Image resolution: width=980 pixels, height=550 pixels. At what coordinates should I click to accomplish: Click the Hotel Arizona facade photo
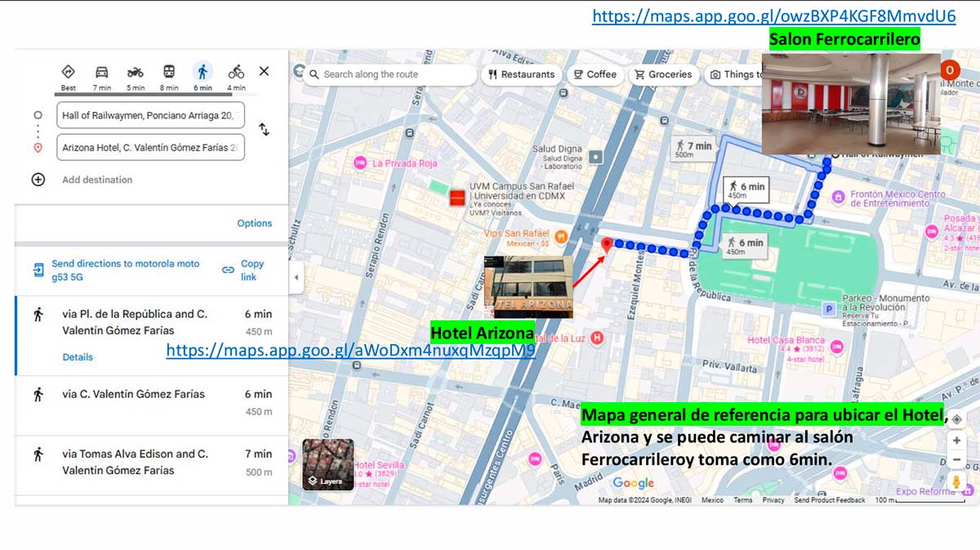(528, 287)
